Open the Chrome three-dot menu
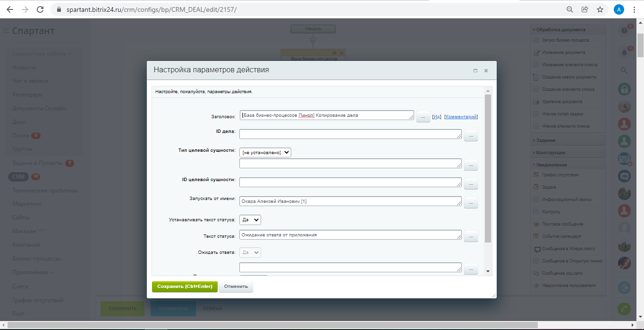644x330 pixels. pos(634,9)
